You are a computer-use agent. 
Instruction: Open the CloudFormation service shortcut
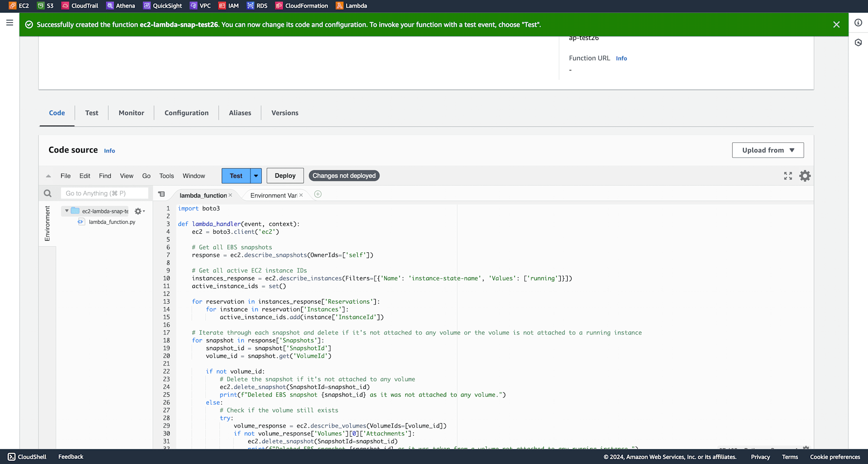pyautogui.click(x=302, y=6)
